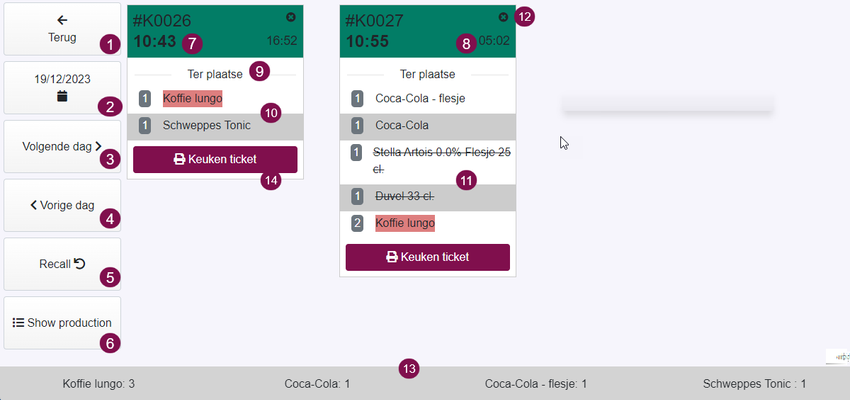The width and height of the screenshot is (850, 400).
Task: Click the Coca-Cola: 1 total in bottom bar
Action: pyautogui.click(x=317, y=384)
